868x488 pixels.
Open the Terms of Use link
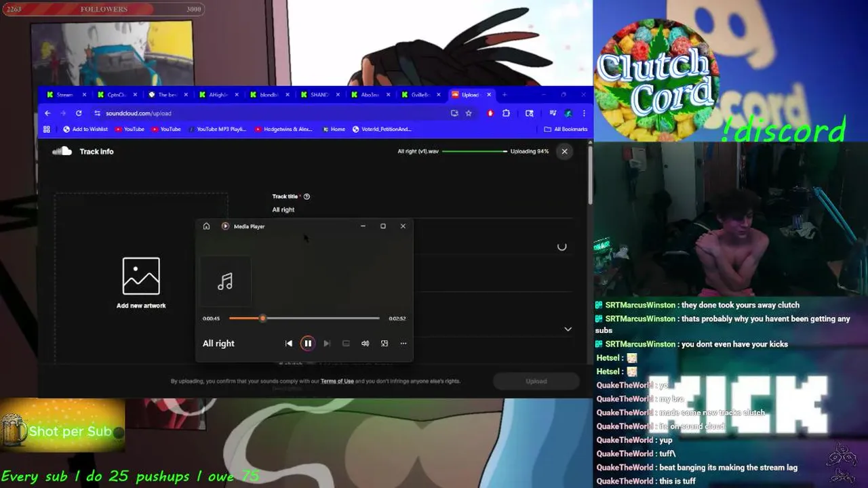tap(337, 381)
